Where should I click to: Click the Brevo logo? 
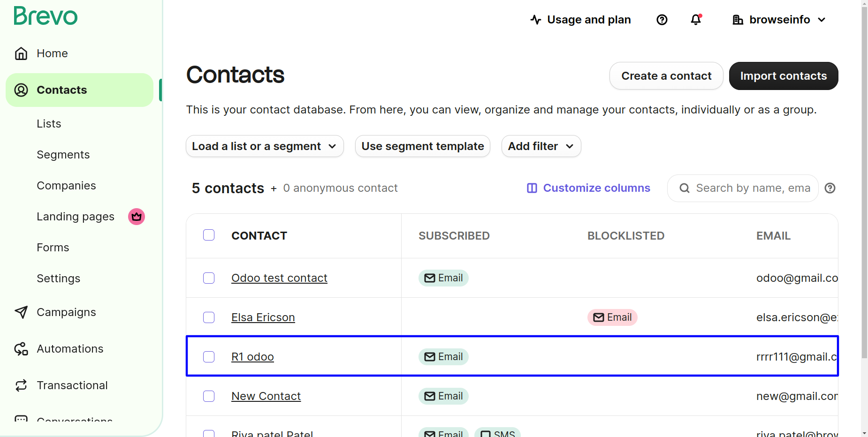coord(46,16)
